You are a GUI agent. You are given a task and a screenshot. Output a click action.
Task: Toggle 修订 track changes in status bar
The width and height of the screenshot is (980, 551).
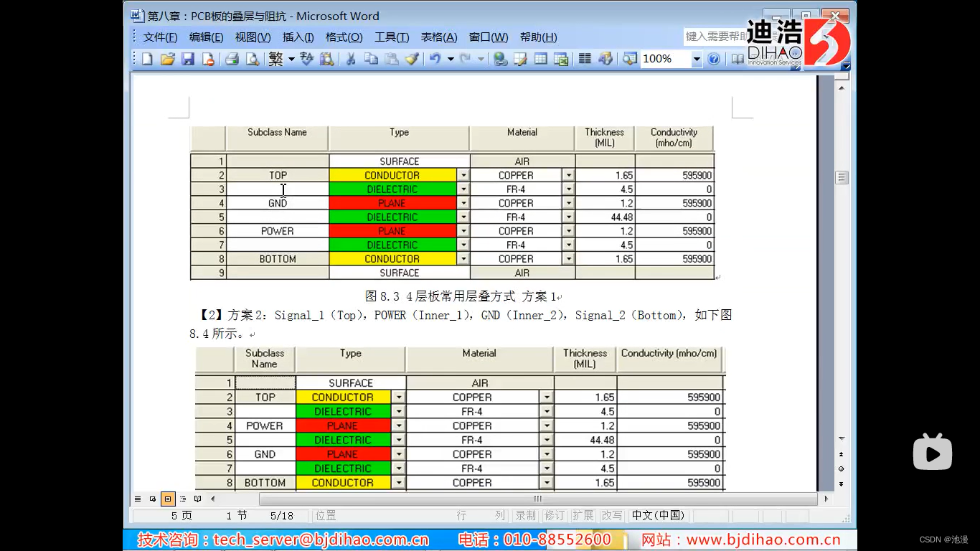point(554,515)
